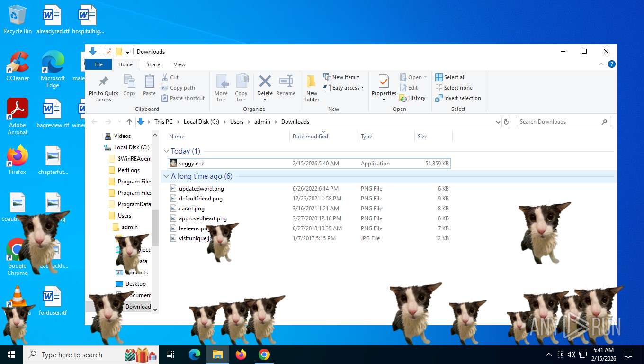This screenshot has height=364, width=644.
Task: Open Explorer help icon
Action: [611, 64]
